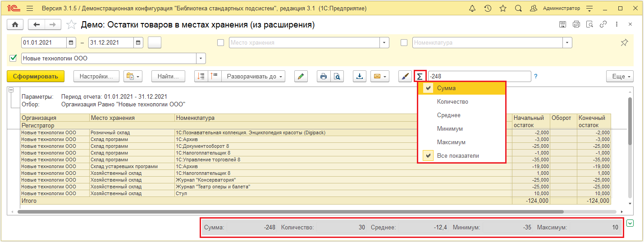Click the vertical scrollbar of report

pos(630,121)
